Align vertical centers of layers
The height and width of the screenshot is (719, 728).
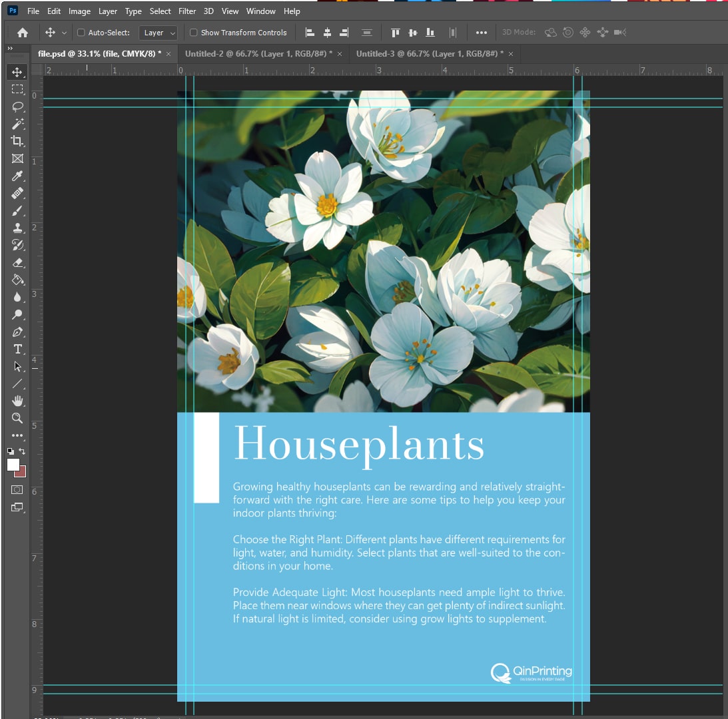(x=413, y=33)
